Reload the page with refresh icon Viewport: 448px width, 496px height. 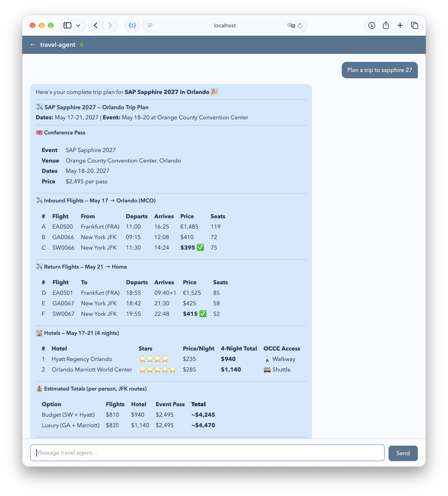[x=300, y=25]
